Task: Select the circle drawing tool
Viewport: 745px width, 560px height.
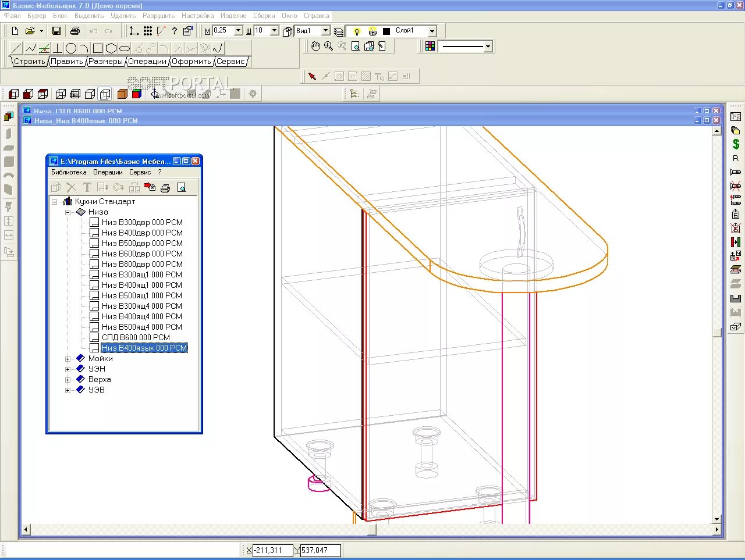Action: [71, 48]
